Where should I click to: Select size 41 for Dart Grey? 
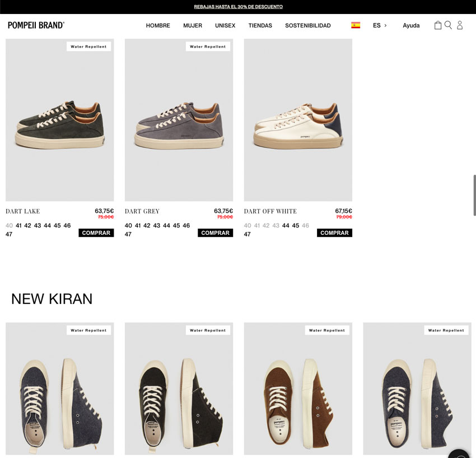[x=138, y=225]
